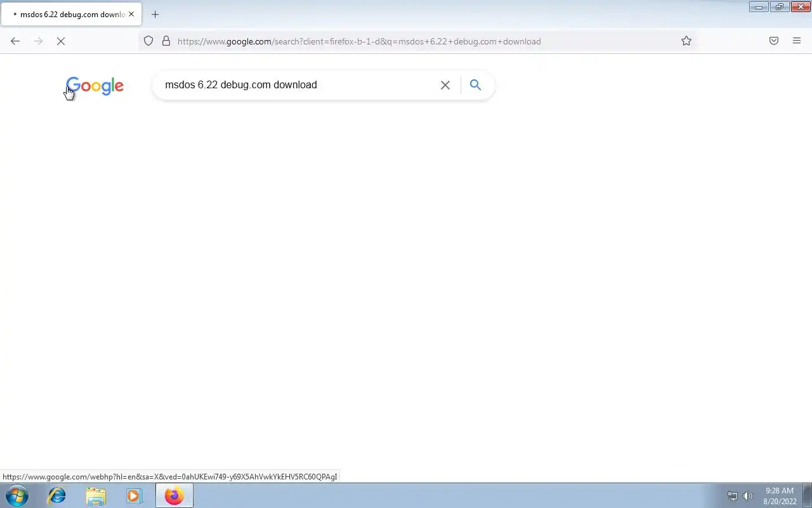Bookmark this page with the star icon
812x508 pixels.
[x=686, y=41]
